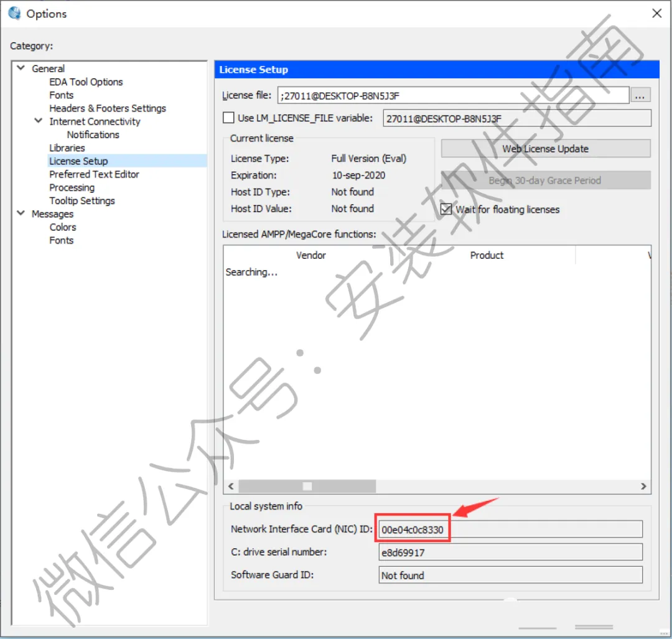Browse for license file with ellipsis button

coord(640,95)
